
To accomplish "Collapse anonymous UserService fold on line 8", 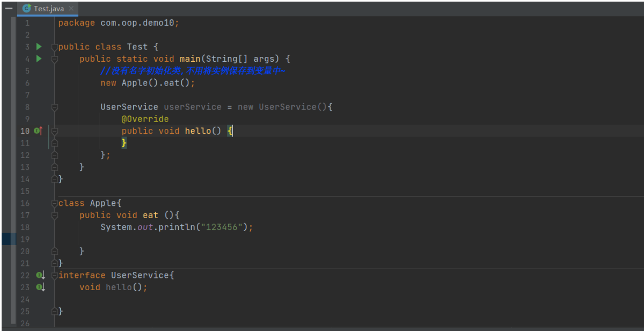I will click(54, 107).
